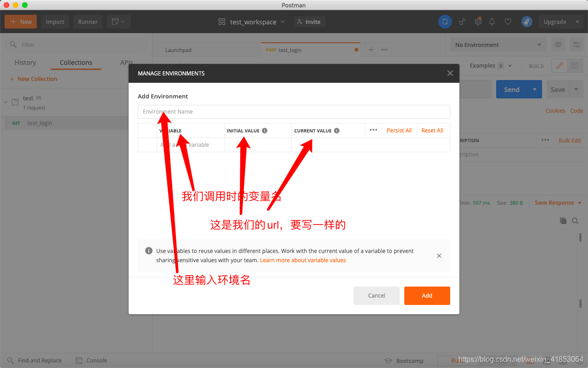
Task: Open the Examples dropdown
Action: click(x=491, y=66)
